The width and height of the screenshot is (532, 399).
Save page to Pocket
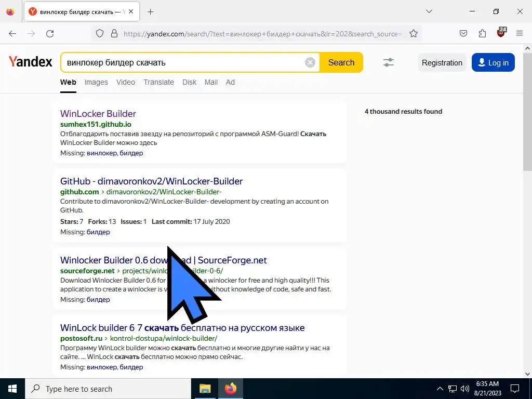click(x=463, y=34)
